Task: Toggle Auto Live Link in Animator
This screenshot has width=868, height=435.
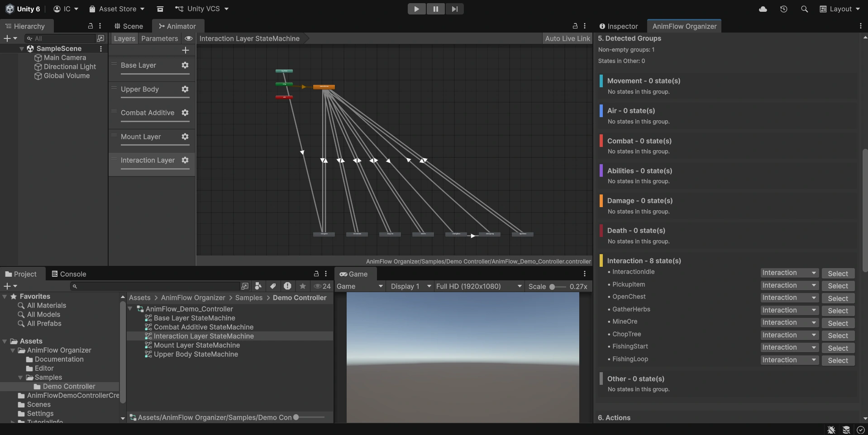Action: point(568,38)
